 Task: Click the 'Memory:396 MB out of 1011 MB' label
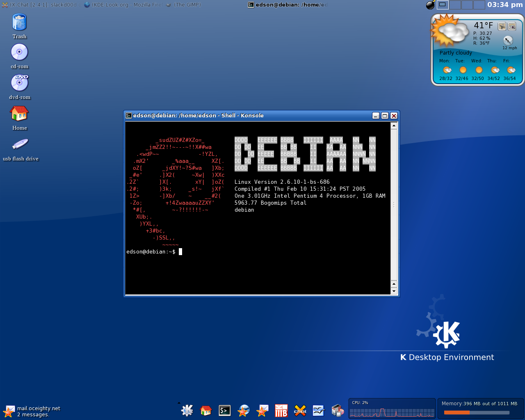point(479,404)
